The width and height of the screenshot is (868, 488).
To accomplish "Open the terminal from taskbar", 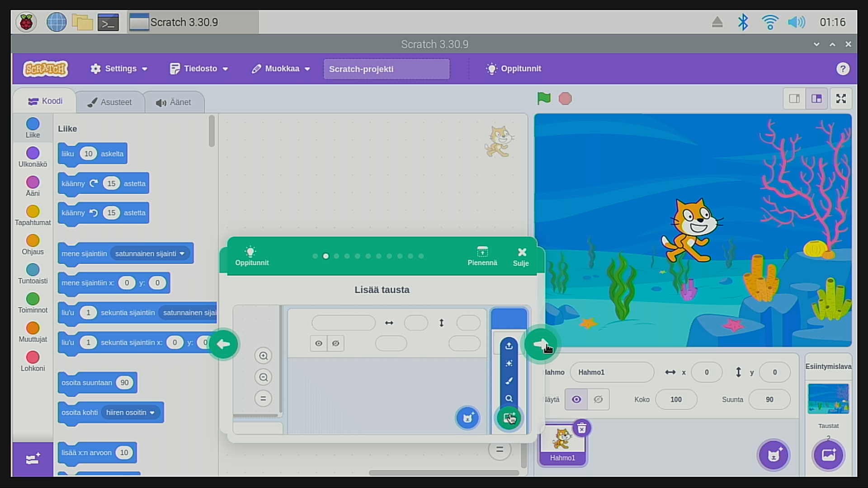I will point(108,22).
